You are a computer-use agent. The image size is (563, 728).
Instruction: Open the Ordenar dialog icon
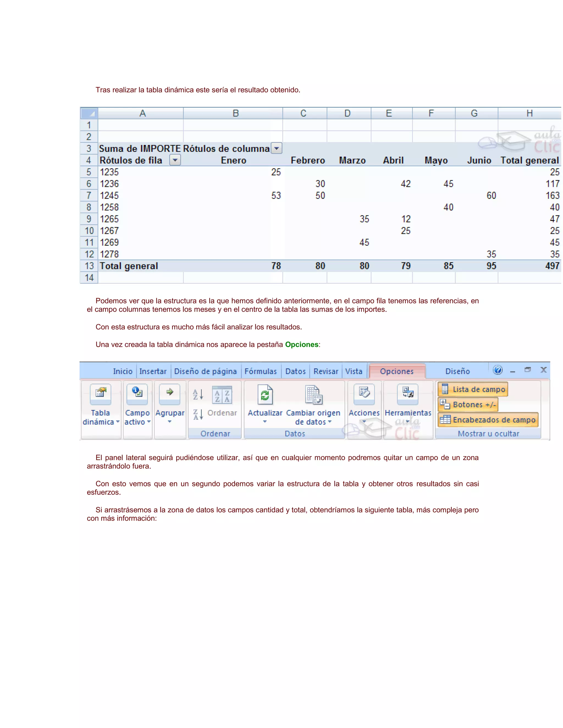222,395
